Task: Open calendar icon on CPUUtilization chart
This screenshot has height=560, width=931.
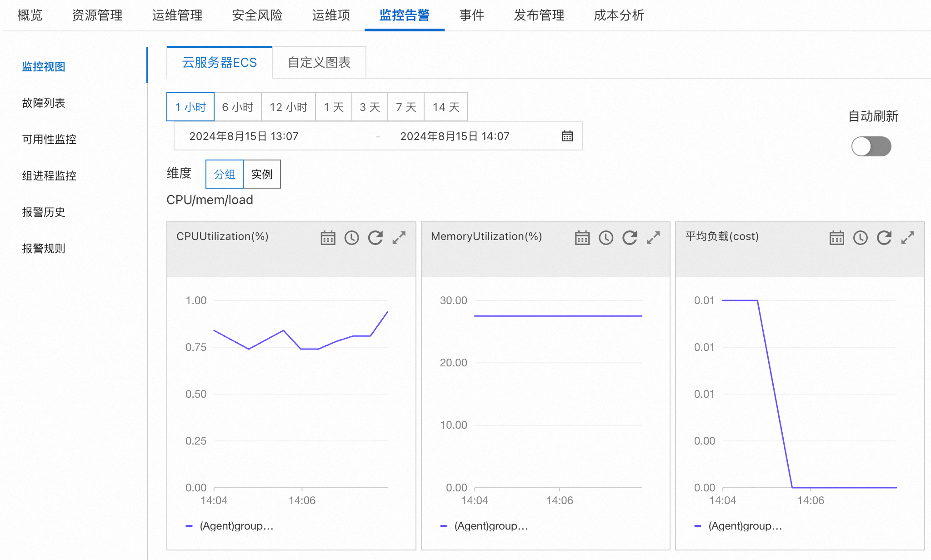Action: click(x=328, y=238)
